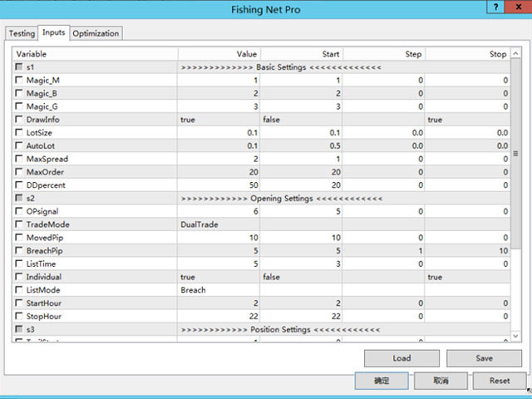Tick the DDpercent checkbox
Image resolution: width=532 pixels, height=399 pixels.
(19, 185)
